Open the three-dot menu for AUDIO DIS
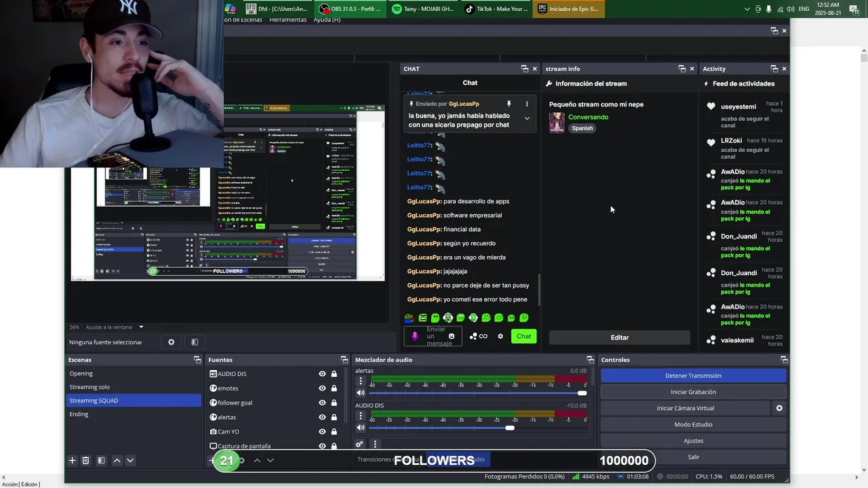Image resolution: width=868 pixels, height=488 pixels. (361, 415)
